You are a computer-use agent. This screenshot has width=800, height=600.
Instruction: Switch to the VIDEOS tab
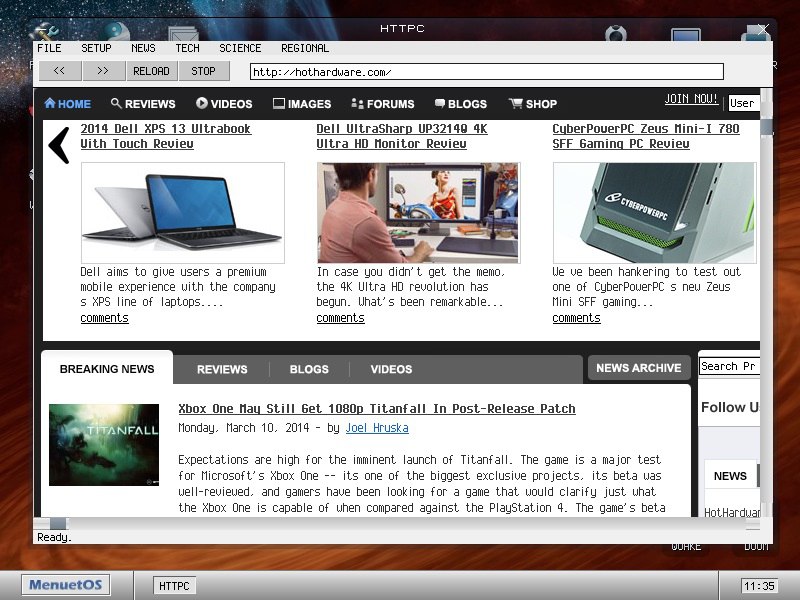391,369
